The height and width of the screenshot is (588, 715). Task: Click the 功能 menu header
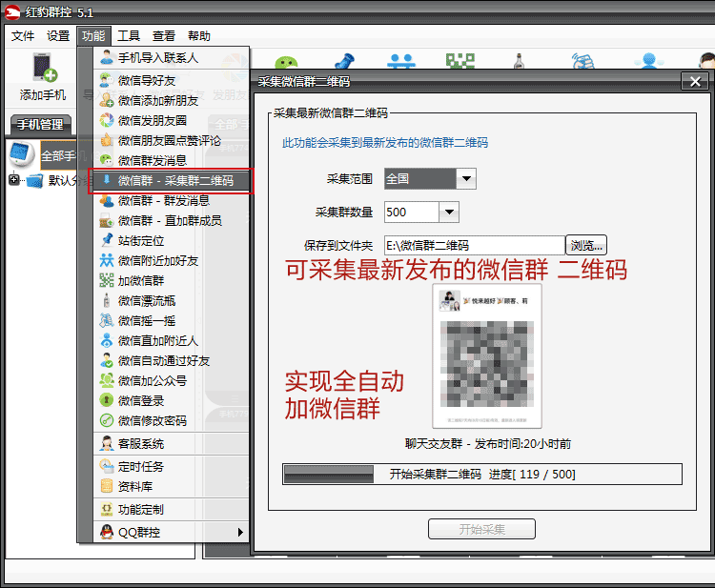93,36
